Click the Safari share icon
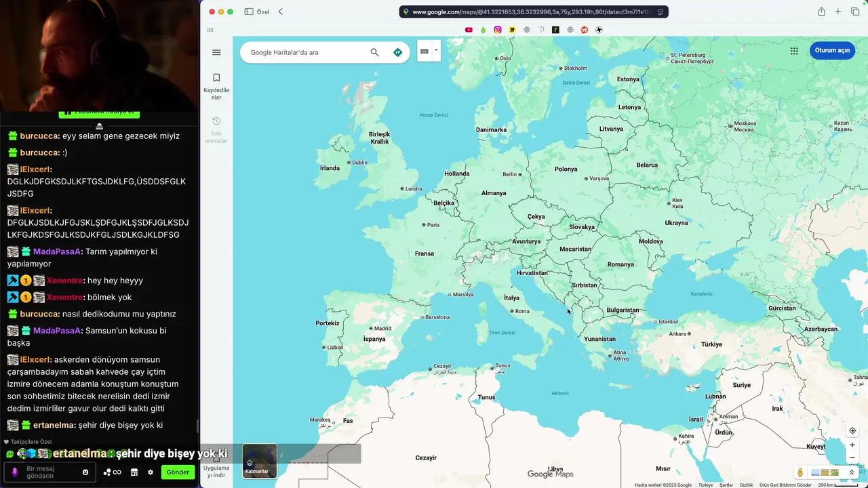 pyautogui.click(x=821, y=12)
